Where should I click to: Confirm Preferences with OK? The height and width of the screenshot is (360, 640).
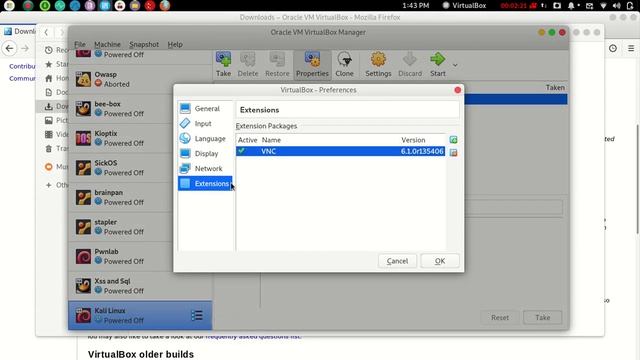click(x=440, y=261)
